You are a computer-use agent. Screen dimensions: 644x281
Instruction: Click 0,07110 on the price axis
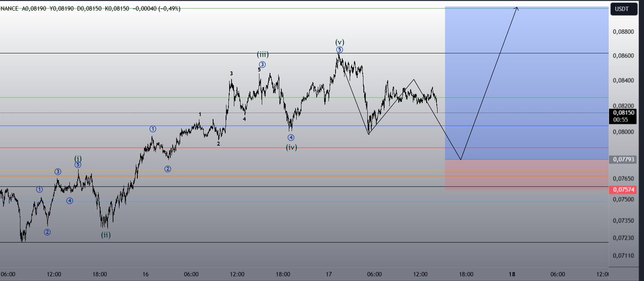[x=623, y=256]
